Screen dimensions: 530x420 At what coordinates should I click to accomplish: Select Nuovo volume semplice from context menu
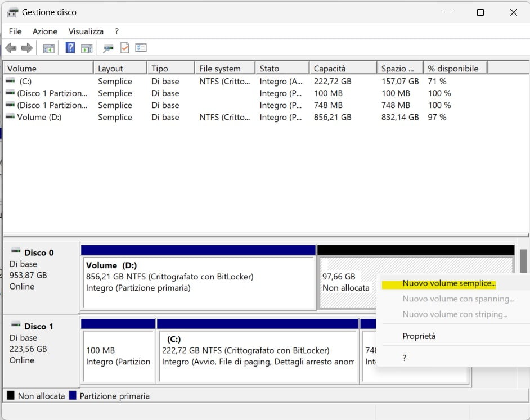click(x=448, y=284)
